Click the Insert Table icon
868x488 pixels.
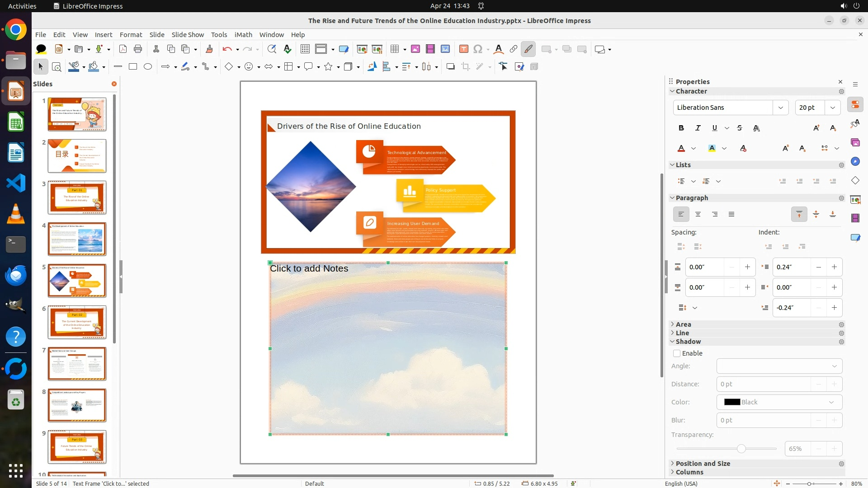395,49
